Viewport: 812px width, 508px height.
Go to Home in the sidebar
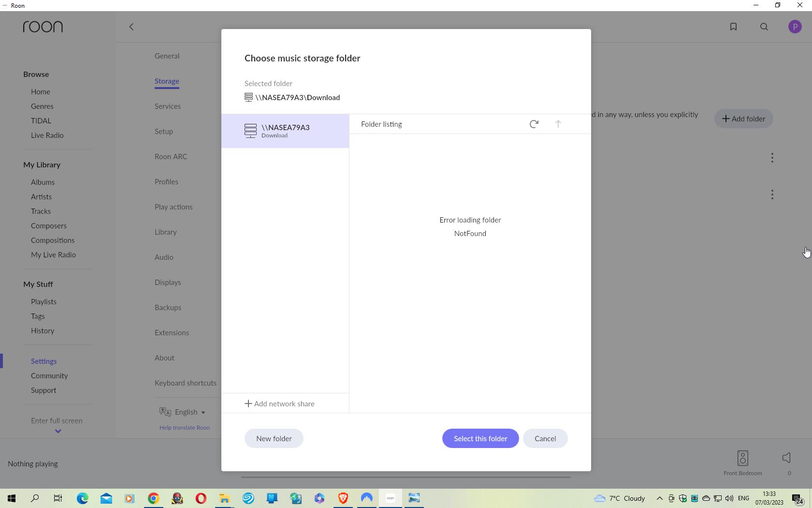coord(41,91)
